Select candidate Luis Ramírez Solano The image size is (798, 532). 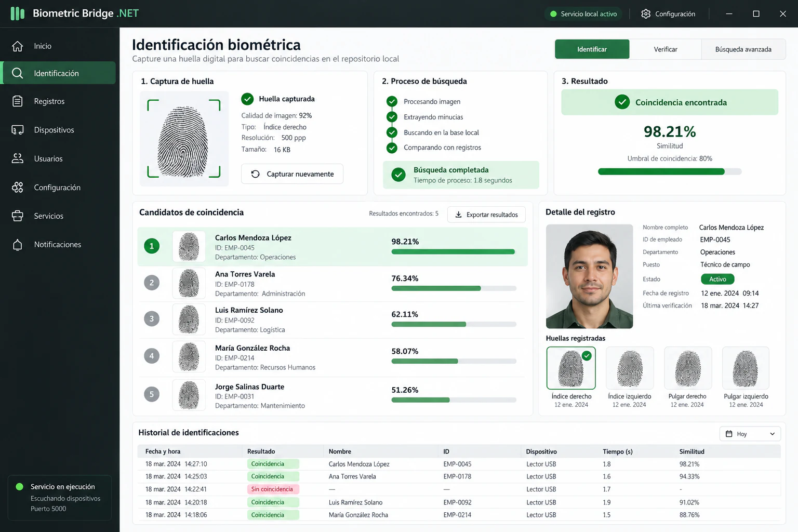[332, 320]
